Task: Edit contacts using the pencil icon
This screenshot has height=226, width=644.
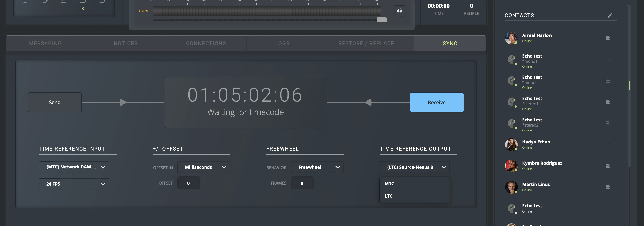Action: (x=610, y=15)
